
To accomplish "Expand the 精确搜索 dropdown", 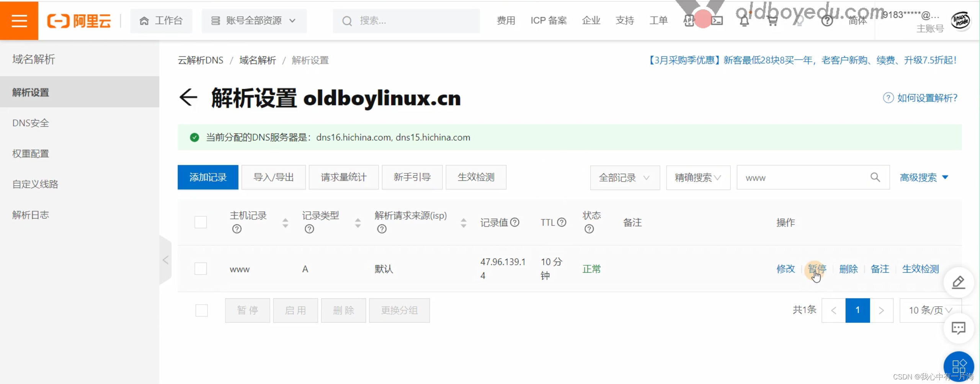I will pyautogui.click(x=698, y=178).
